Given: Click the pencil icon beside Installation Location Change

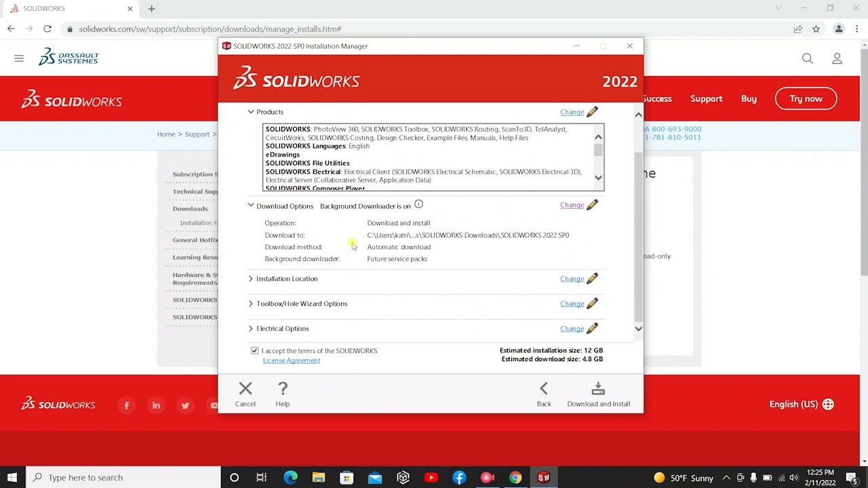Looking at the screenshot, I should (x=592, y=279).
